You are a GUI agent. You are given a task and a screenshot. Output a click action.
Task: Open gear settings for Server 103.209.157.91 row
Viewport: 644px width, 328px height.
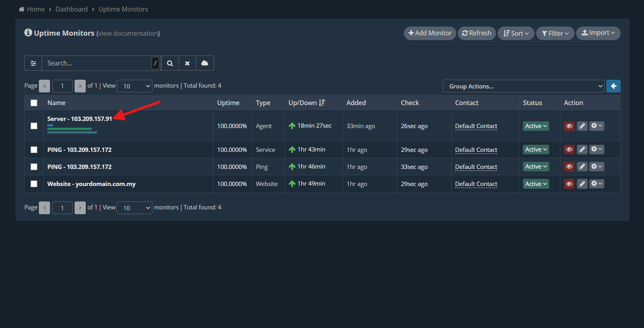(596, 126)
